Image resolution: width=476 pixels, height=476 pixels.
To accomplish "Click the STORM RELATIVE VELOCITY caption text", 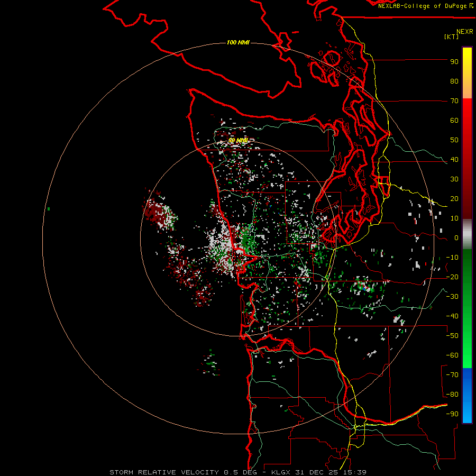I will pos(164,472).
